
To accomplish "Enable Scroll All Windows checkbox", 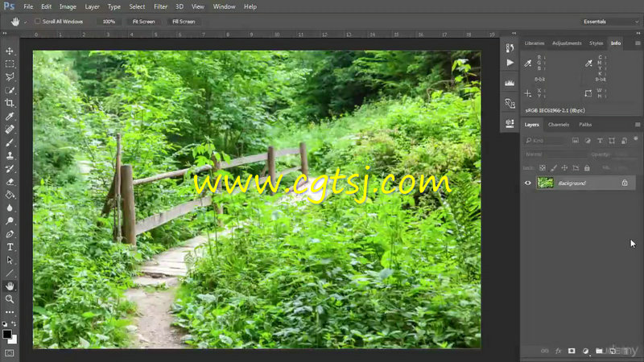I will (x=37, y=22).
